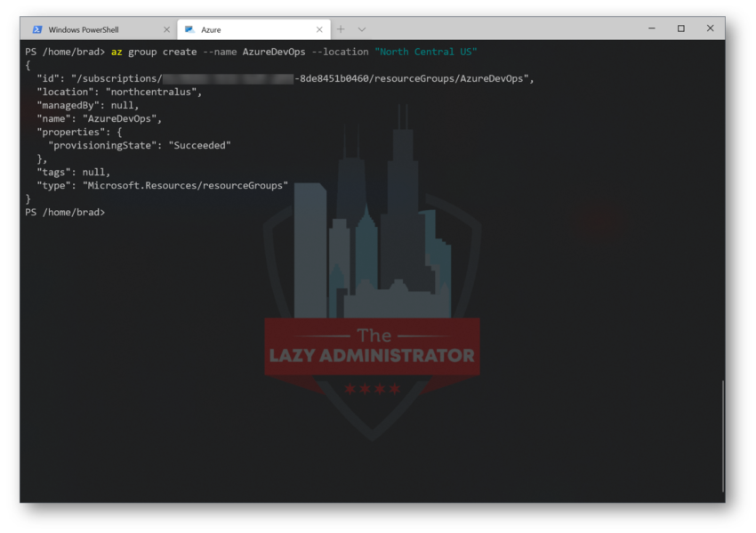Click "AzureDevOps" after --name in command
Screen dimensions: 756x533
point(274,52)
